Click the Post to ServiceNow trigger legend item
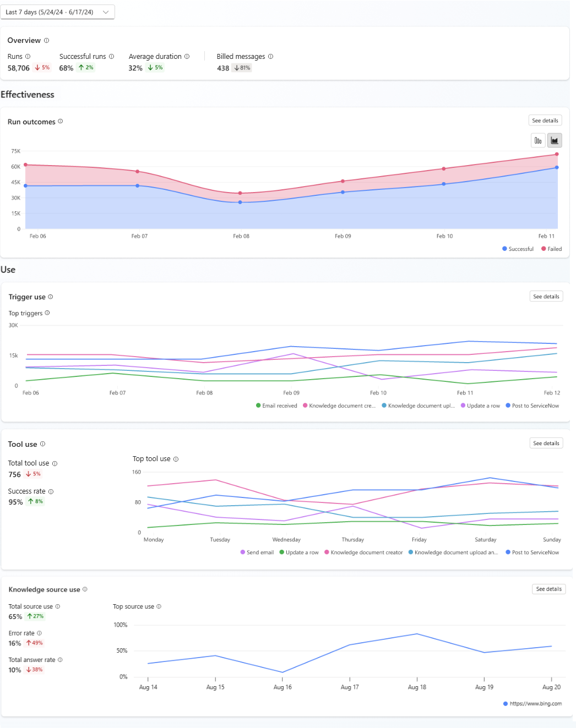576x728 pixels. coord(532,406)
